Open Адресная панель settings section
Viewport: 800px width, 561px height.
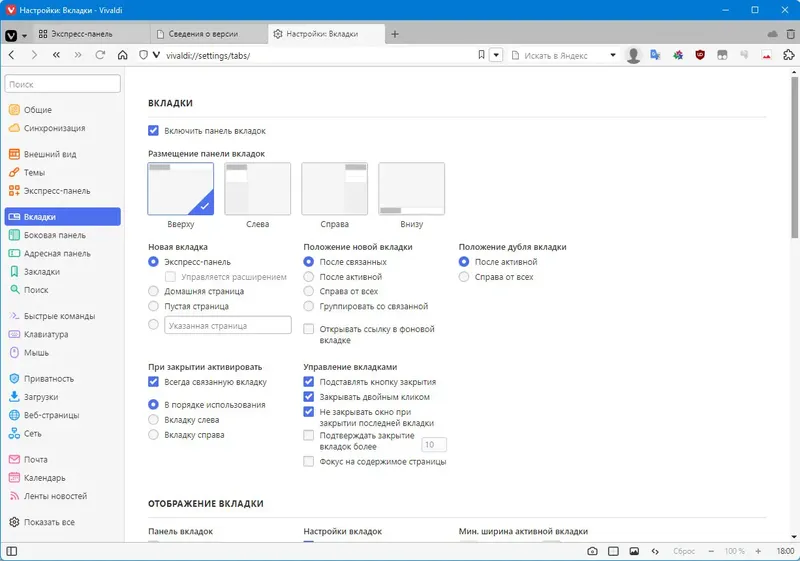[62, 253]
